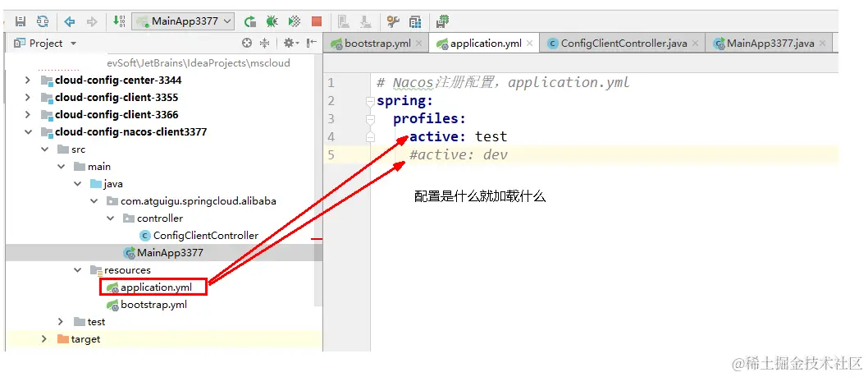Collapse the java folder node

[x=77, y=183]
